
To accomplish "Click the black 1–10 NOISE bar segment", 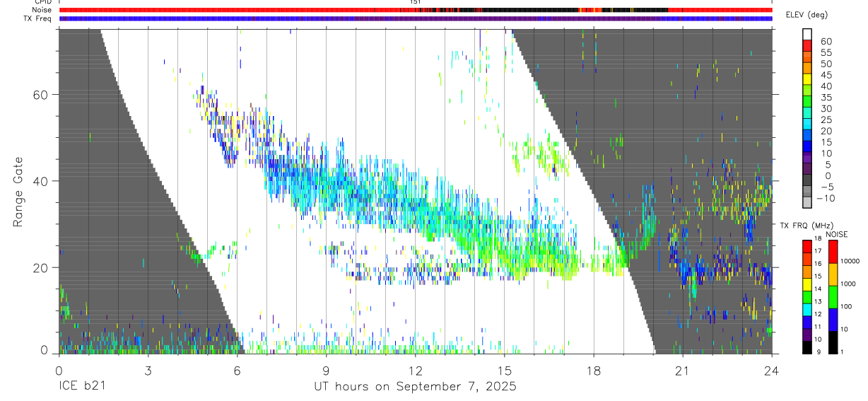I will click(833, 342).
